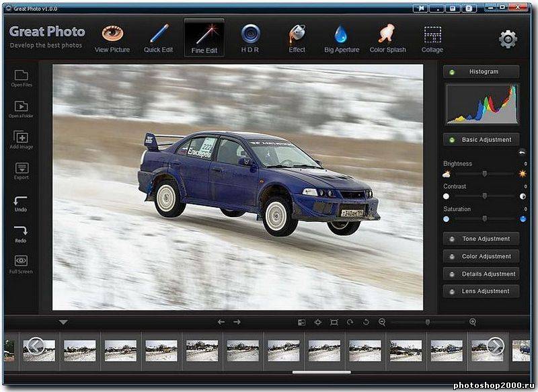Click the Undo button in sidebar

[x=21, y=202]
